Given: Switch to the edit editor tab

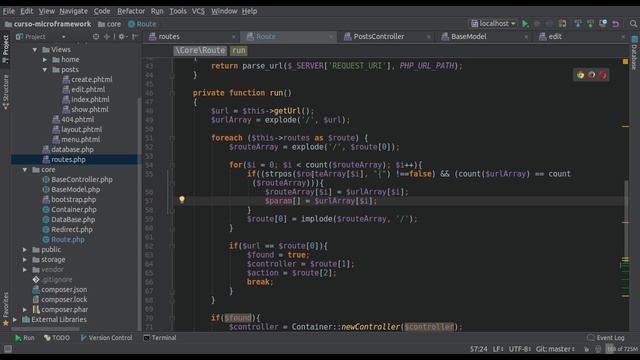Looking at the screenshot, I should (555, 37).
